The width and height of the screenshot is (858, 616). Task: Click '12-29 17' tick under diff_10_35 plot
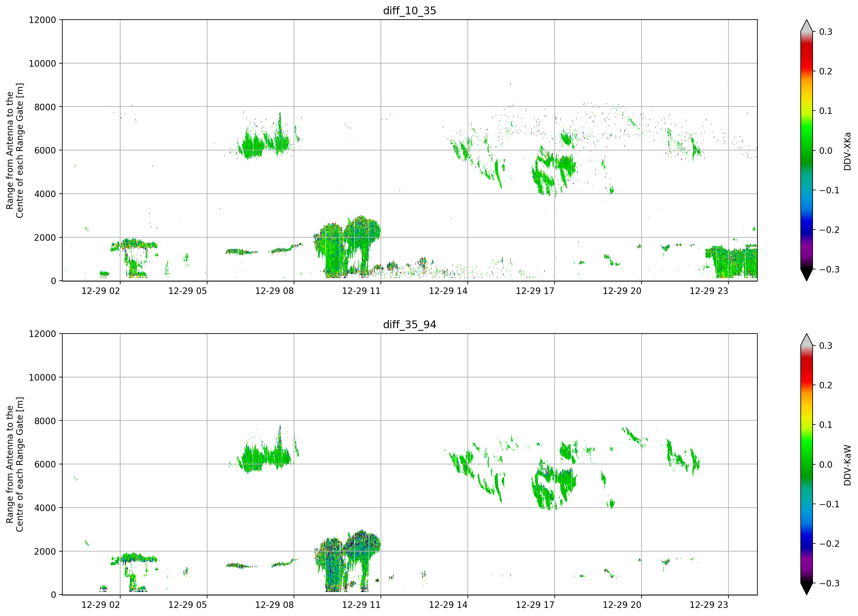(x=535, y=291)
